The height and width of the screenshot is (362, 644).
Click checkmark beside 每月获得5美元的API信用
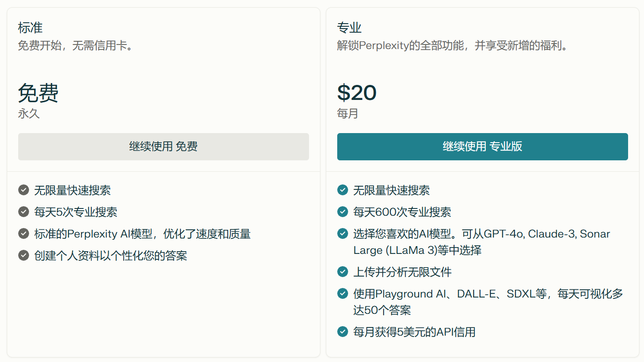[x=343, y=332]
